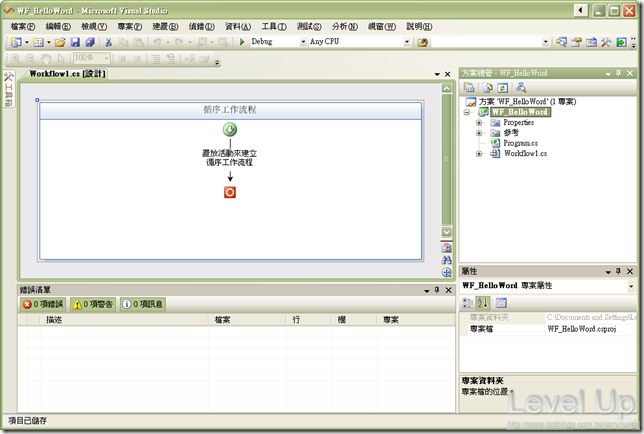644x434 pixels.
Task: Click the workflow end red stop node
Action: [x=230, y=192]
